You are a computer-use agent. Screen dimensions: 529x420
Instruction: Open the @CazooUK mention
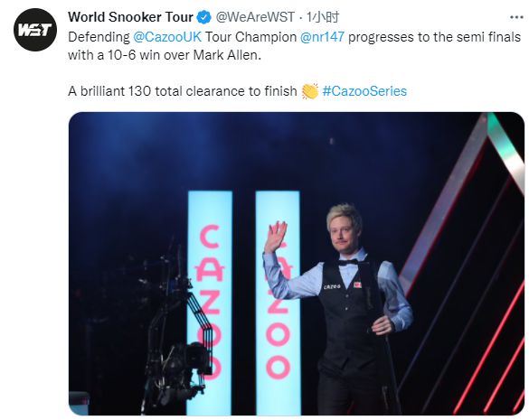pos(167,37)
